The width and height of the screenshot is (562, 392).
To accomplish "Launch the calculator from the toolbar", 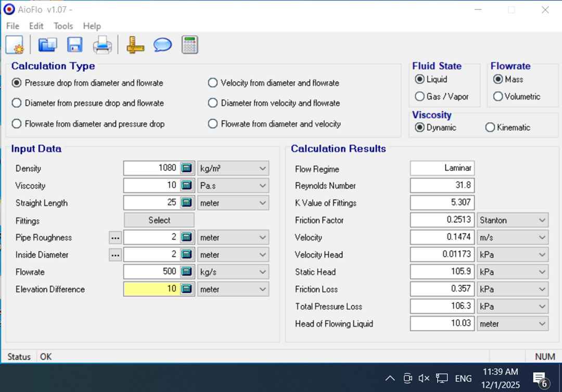I will [189, 45].
